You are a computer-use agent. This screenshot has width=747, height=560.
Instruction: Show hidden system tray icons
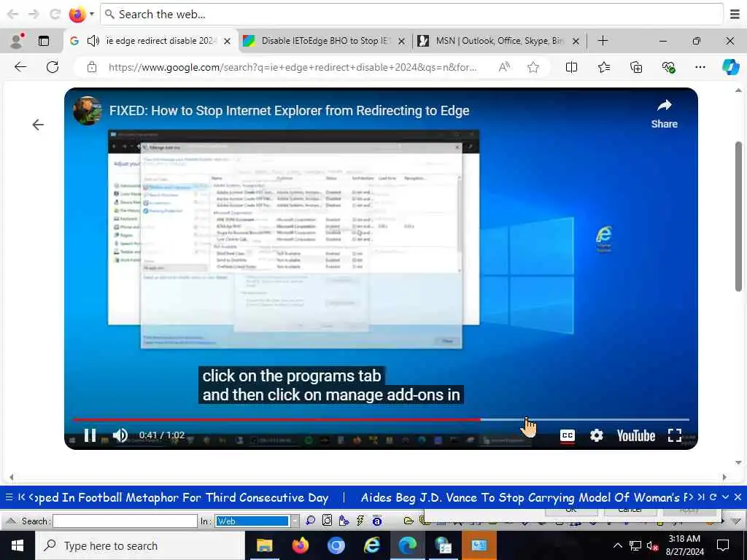617,545
